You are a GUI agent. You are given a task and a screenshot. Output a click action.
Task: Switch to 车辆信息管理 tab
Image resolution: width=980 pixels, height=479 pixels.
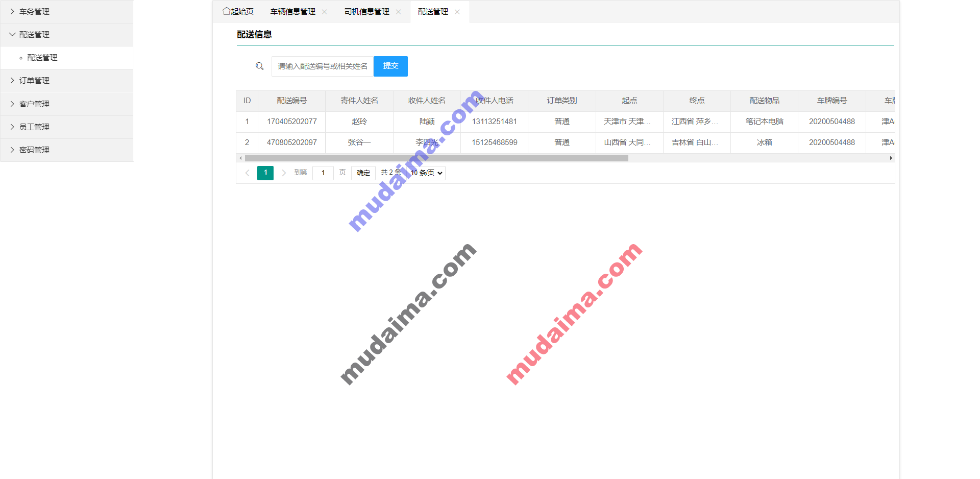(x=293, y=12)
